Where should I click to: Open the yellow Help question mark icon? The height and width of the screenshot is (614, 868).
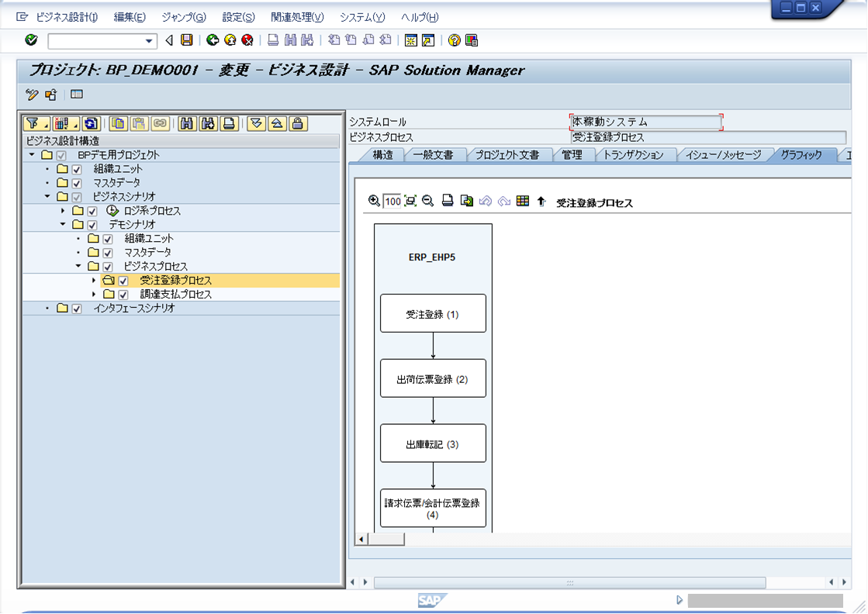point(454,40)
